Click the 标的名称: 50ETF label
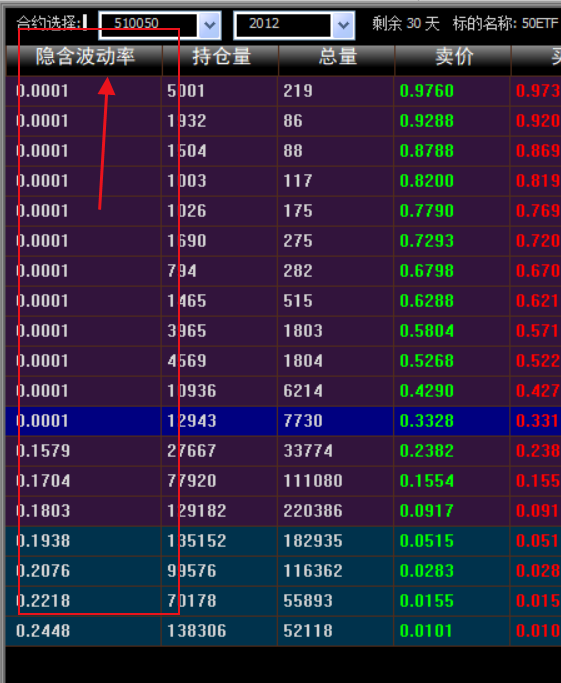 (x=505, y=24)
